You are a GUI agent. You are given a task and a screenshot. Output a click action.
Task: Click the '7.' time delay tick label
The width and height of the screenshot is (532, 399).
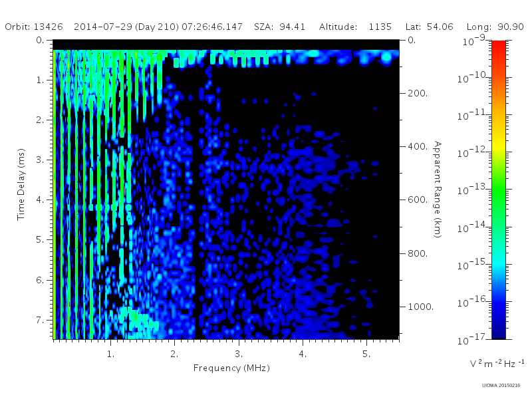coord(40,320)
